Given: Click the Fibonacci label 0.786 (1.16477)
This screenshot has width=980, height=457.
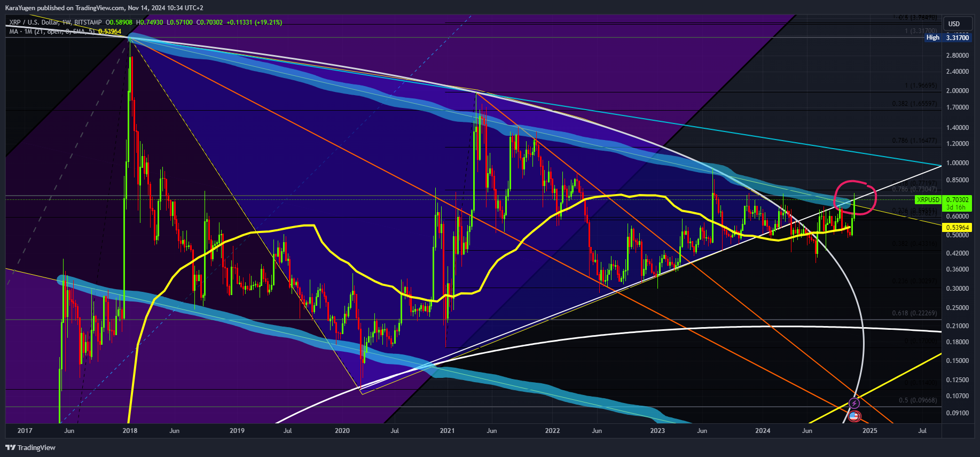Looking at the screenshot, I should click(x=914, y=141).
